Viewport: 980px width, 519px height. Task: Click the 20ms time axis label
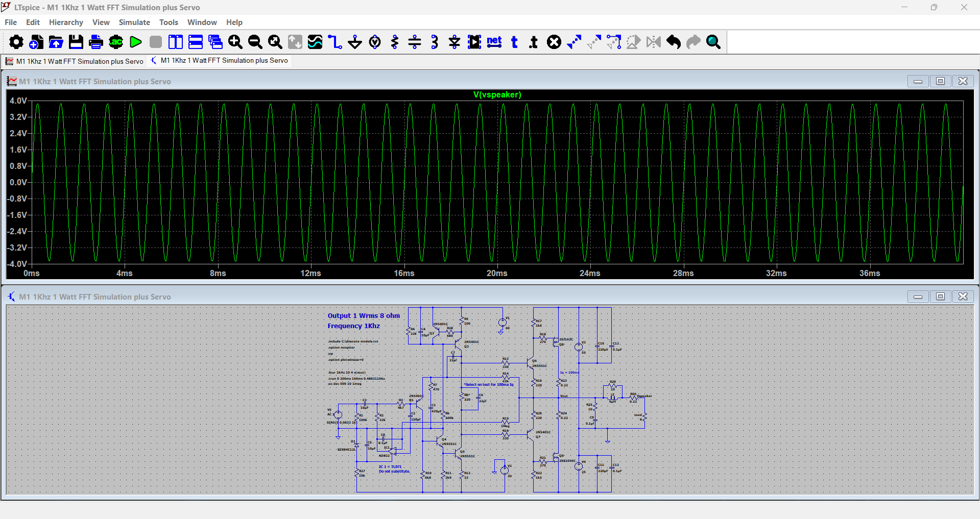tap(497, 273)
